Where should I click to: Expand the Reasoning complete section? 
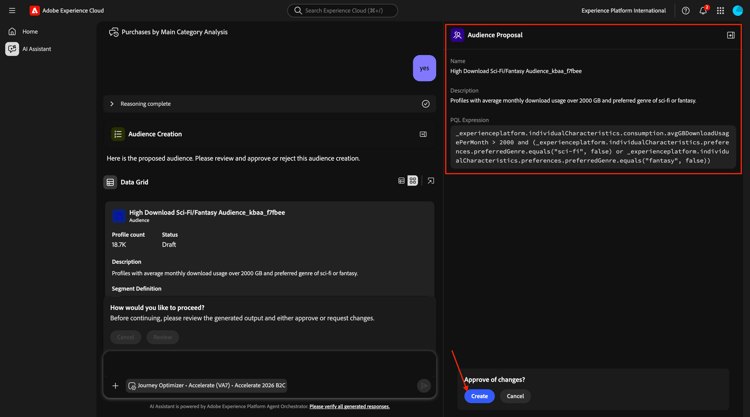[112, 104]
